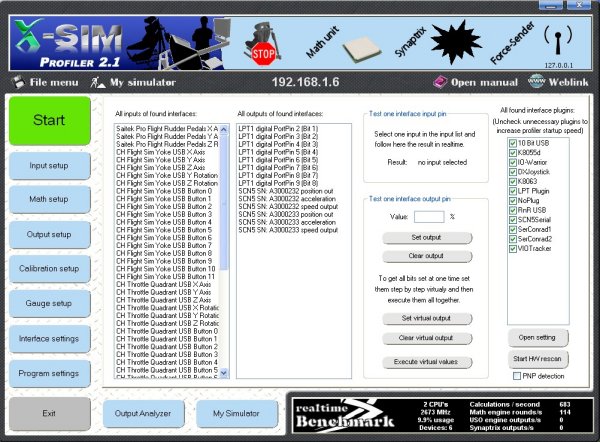Click the output Value percent field
Image resolution: width=600 pixels, height=442 pixels.
(429, 217)
